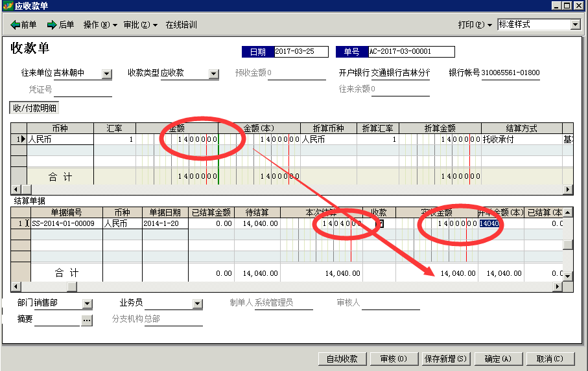Expand the 业务员 dropdown
The height and width of the screenshot is (371, 588).
(x=198, y=304)
